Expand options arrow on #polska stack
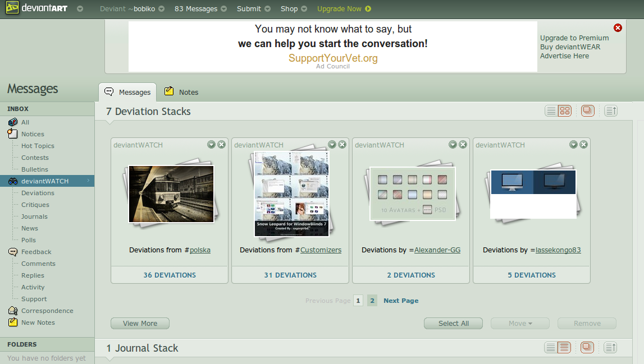This screenshot has width=644, height=364. 211,145
